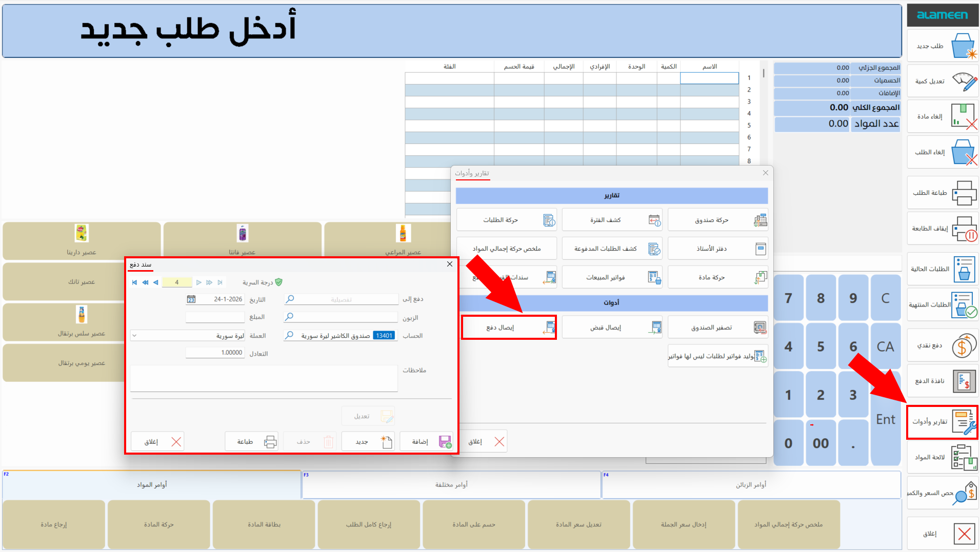Click the الاسم name cell in row 1
The height and width of the screenshot is (552, 980).
(709, 78)
